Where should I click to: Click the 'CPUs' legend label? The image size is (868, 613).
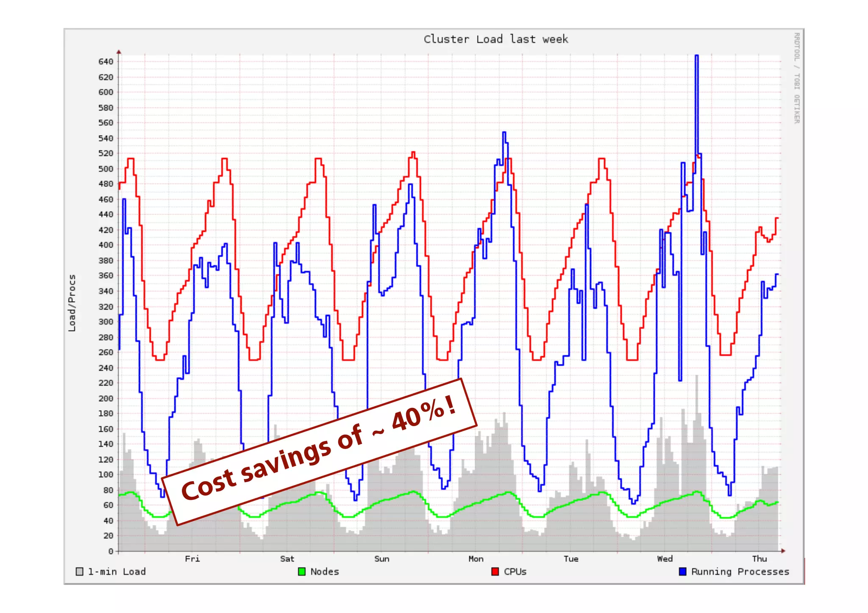[x=515, y=571]
